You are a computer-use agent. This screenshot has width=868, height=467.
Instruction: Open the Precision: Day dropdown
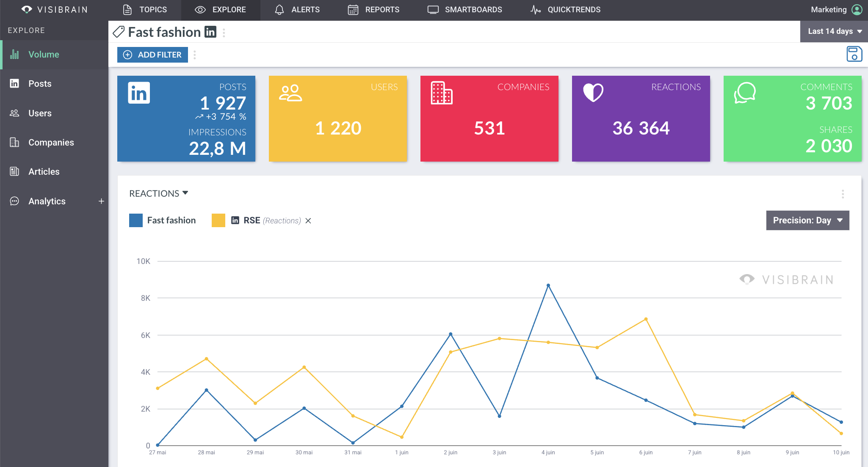pos(807,220)
